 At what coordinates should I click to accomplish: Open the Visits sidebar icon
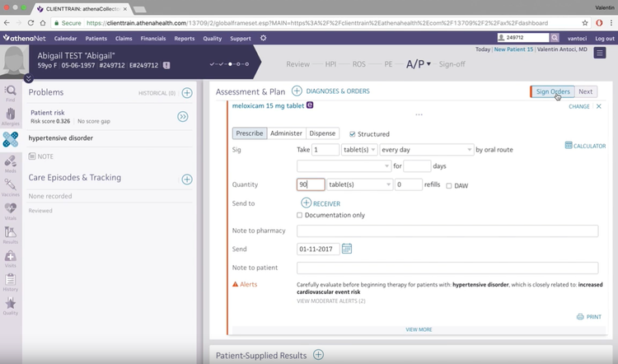tap(10, 259)
